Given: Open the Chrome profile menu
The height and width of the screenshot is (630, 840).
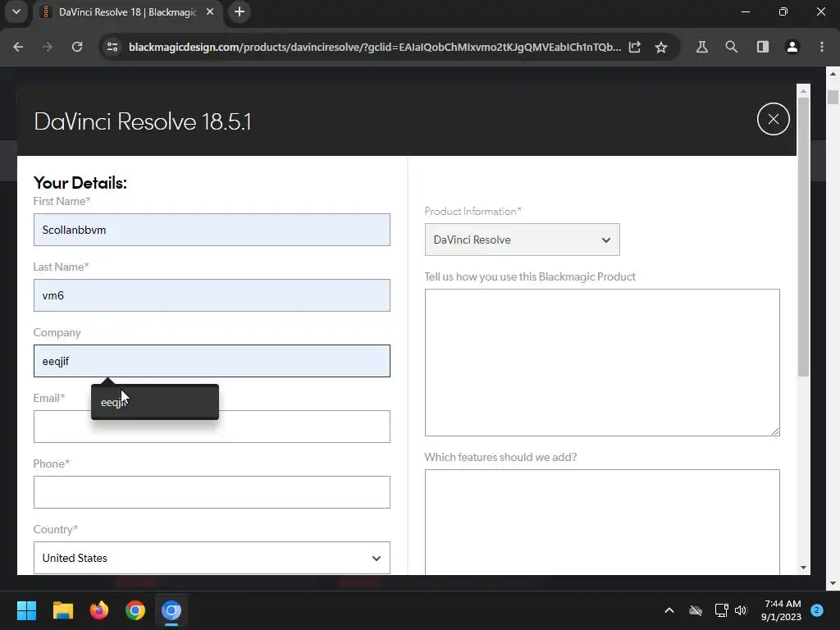Looking at the screenshot, I should click(x=792, y=47).
